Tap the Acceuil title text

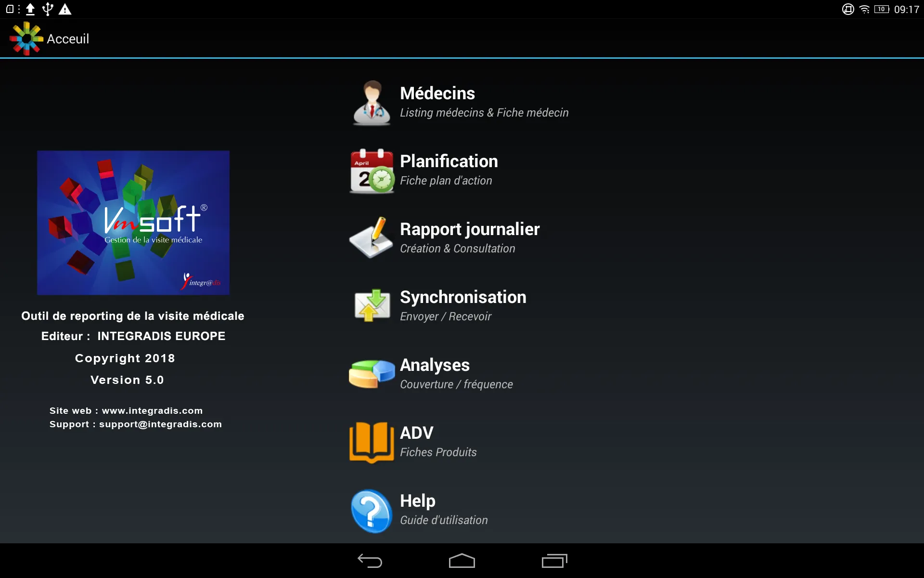68,39
